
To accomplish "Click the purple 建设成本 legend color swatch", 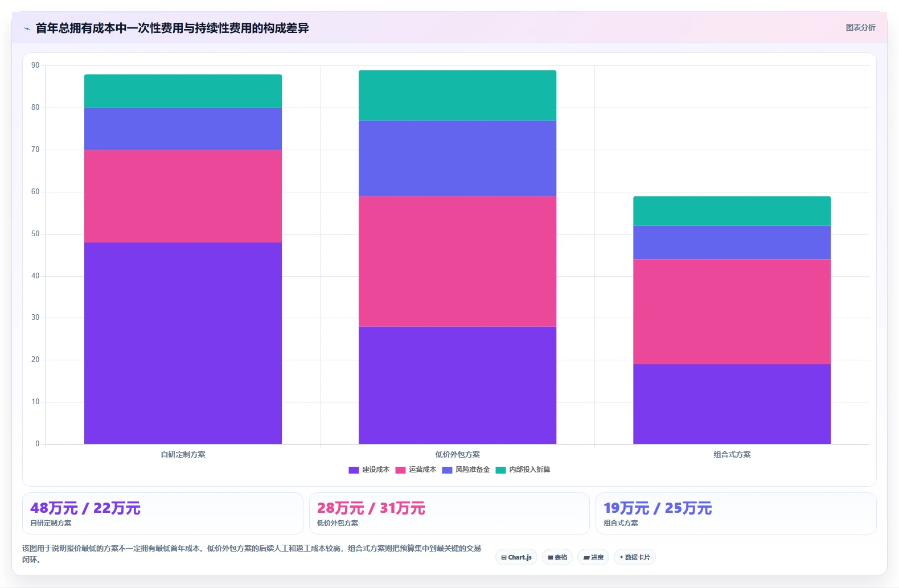I will click(354, 470).
